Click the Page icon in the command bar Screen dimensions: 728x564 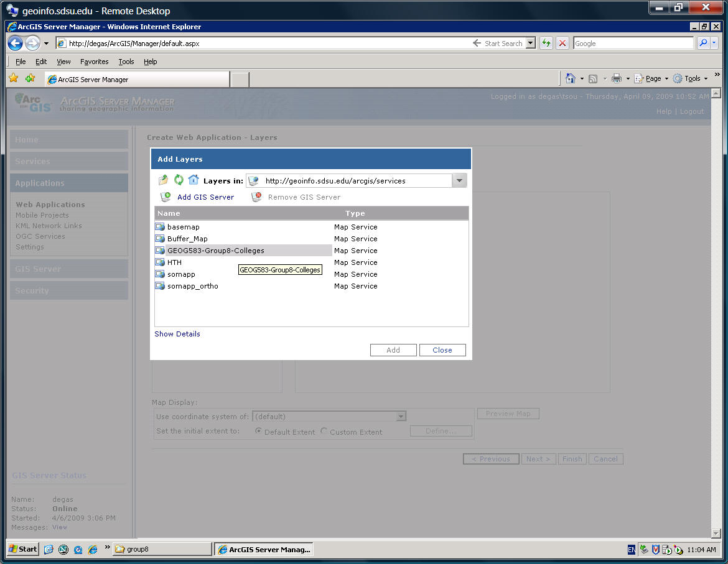tap(639, 78)
